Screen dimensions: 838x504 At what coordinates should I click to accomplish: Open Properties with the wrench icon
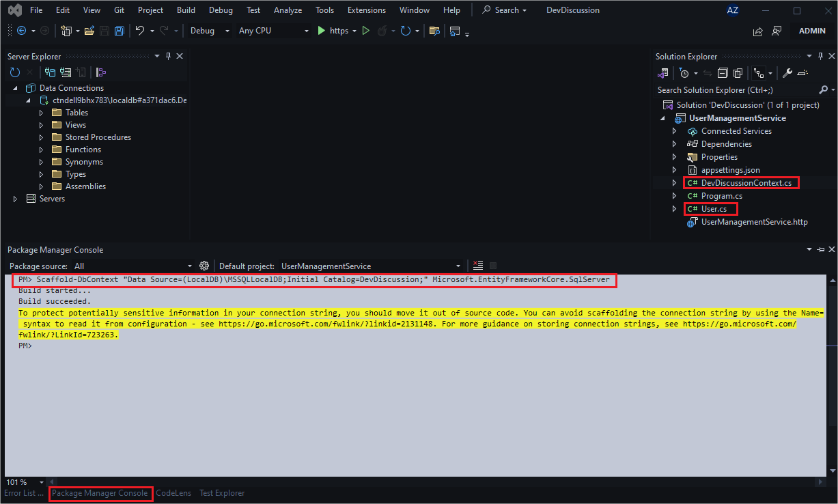pos(787,73)
